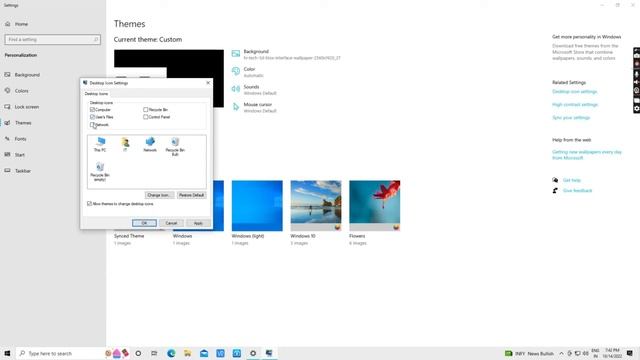
Task: Click the volume icon in system tray
Action: tap(586, 353)
